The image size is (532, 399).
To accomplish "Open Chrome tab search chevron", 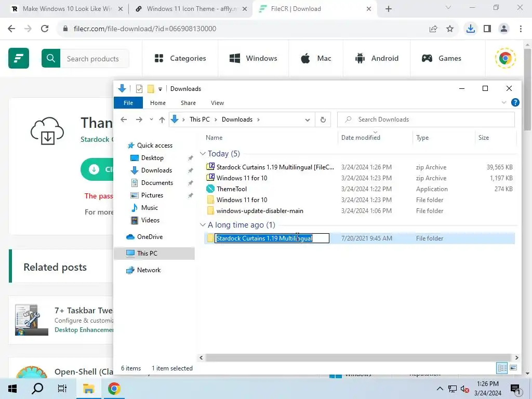I will pos(448,8).
